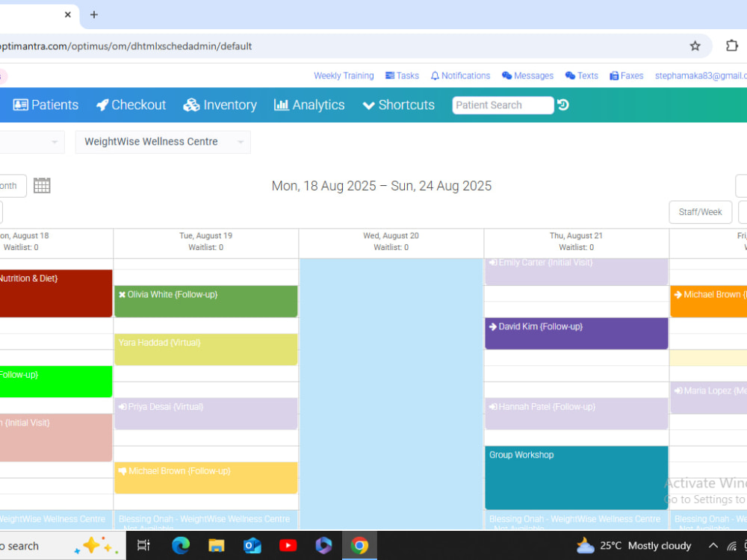This screenshot has height=560, width=747.
Task: Click the browser address bar URL
Action: click(125, 46)
